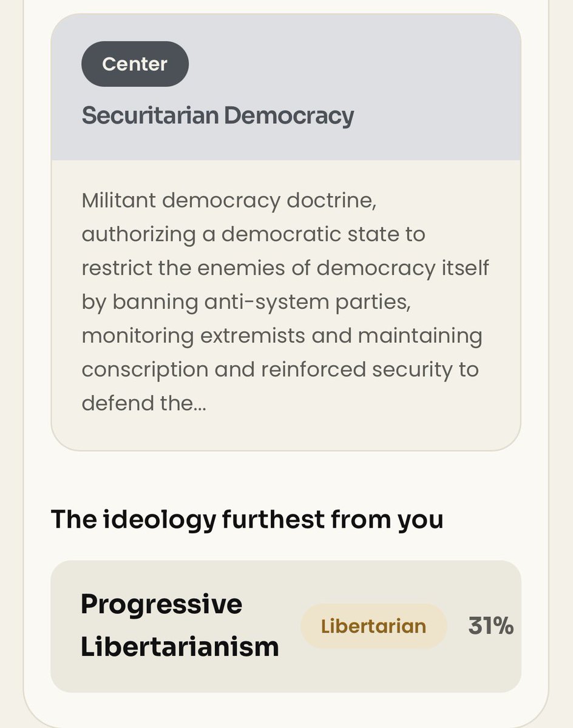Viewport: 573px width, 728px height.
Task: Click the 31% match score
Action: click(490, 626)
